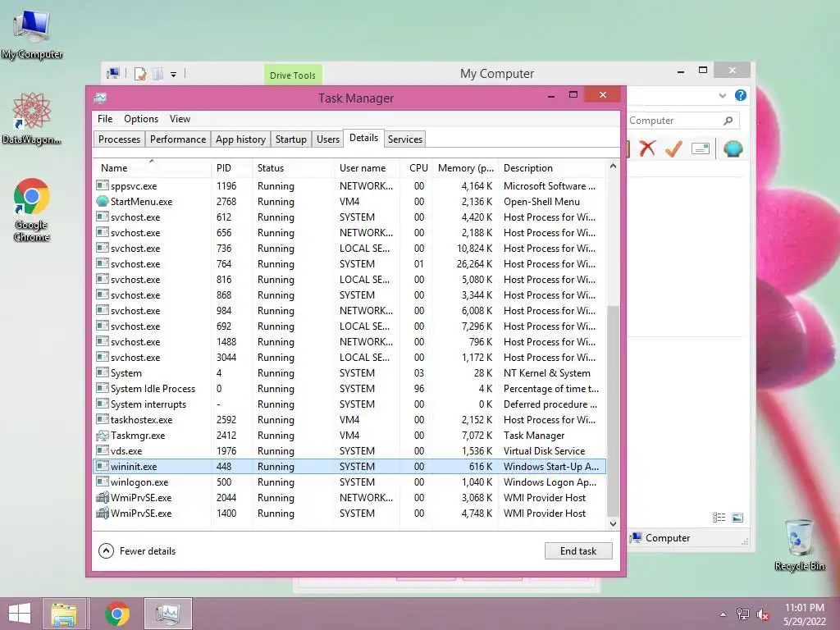
Task: Select the vds.exe process row
Action: point(349,450)
